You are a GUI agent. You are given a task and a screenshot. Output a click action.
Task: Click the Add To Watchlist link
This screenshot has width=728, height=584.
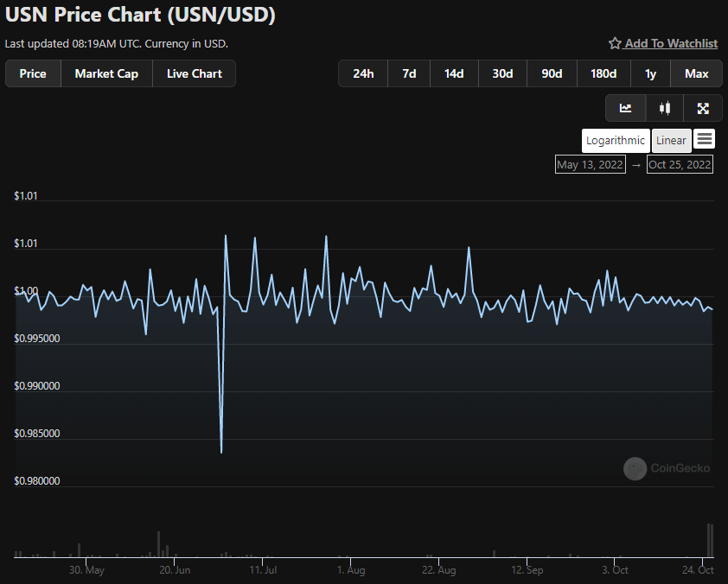[x=671, y=43]
